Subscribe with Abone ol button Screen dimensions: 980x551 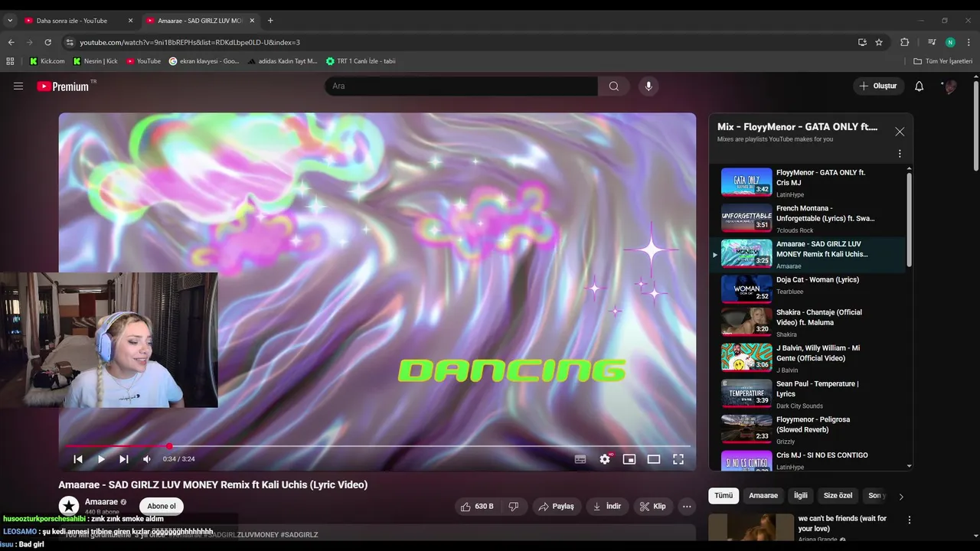(x=162, y=507)
